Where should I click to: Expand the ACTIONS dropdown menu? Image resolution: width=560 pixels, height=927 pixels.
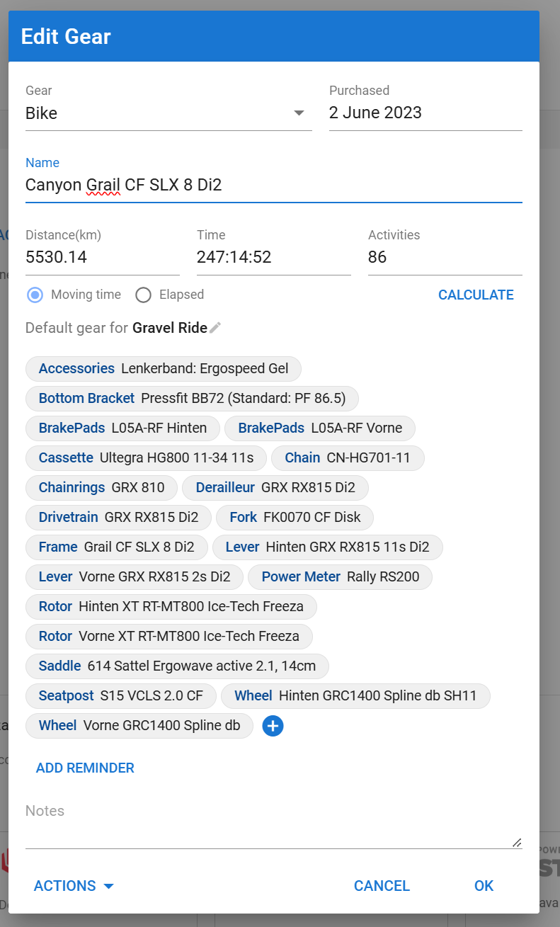[74, 886]
